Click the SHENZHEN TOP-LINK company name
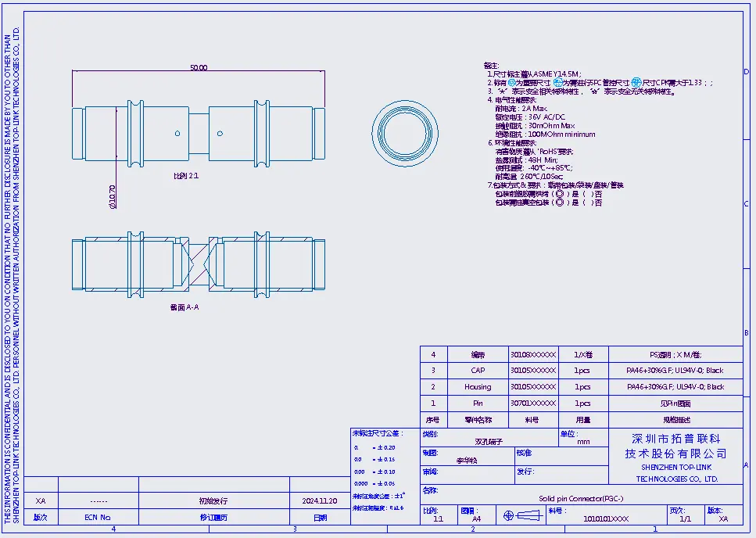The width and height of the screenshot is (756, 538). click(x=676, y=466)
